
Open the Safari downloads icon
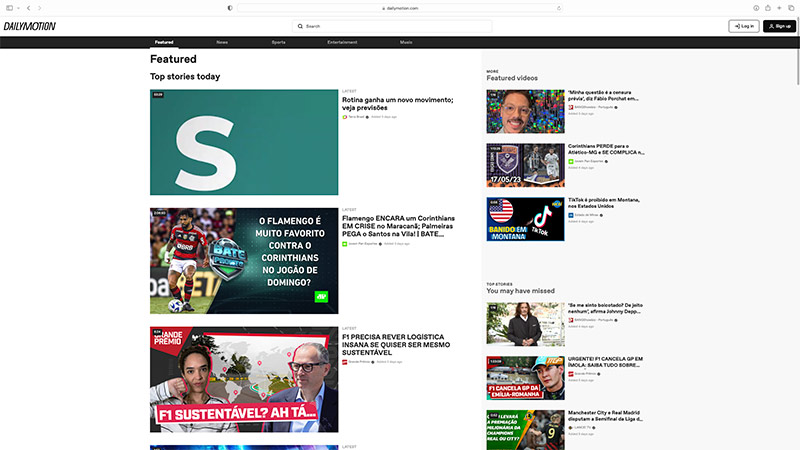[756, 8]
